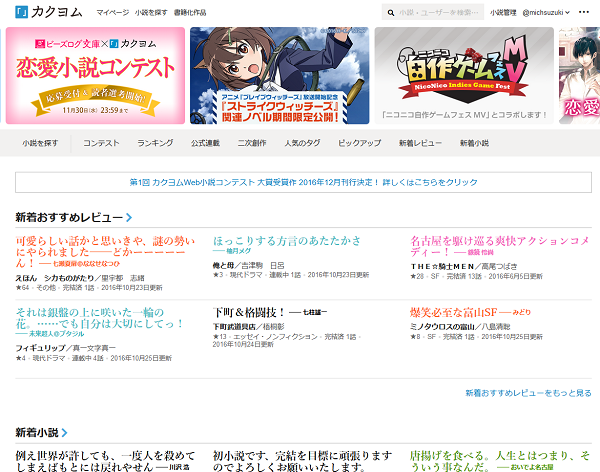Open novel ミノタウロスの富山

[442, 327]
